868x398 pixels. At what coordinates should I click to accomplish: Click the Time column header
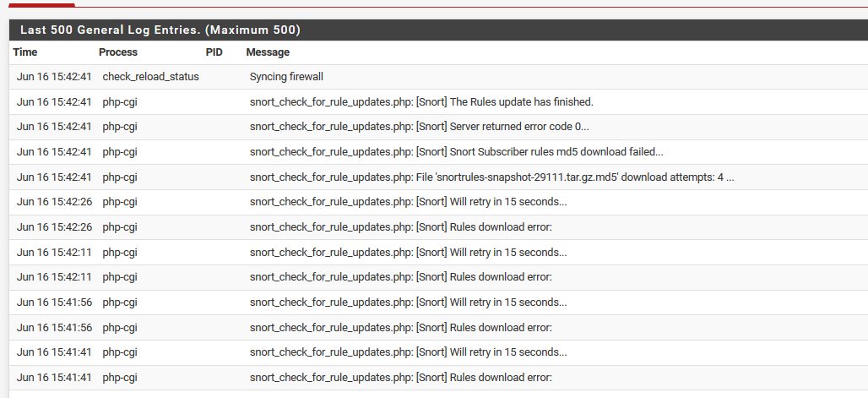pos(25,52)
